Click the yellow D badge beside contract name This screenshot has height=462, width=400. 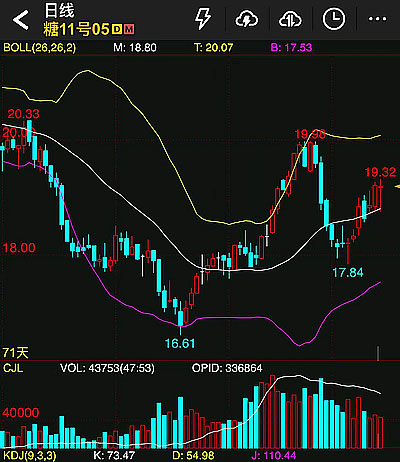[117, 29]
